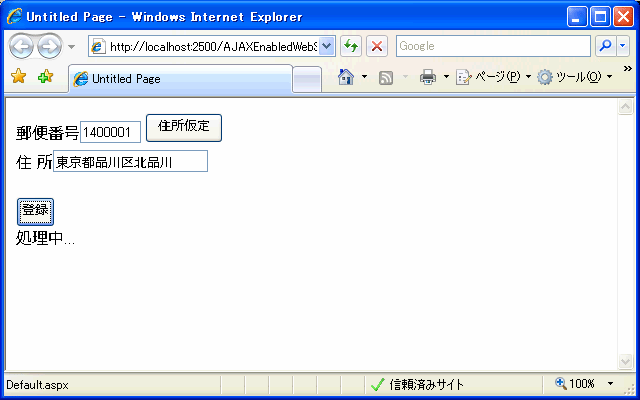Click the 住所 address text field
Viewport: 640px width, 400px height.
tap(130, 161)
